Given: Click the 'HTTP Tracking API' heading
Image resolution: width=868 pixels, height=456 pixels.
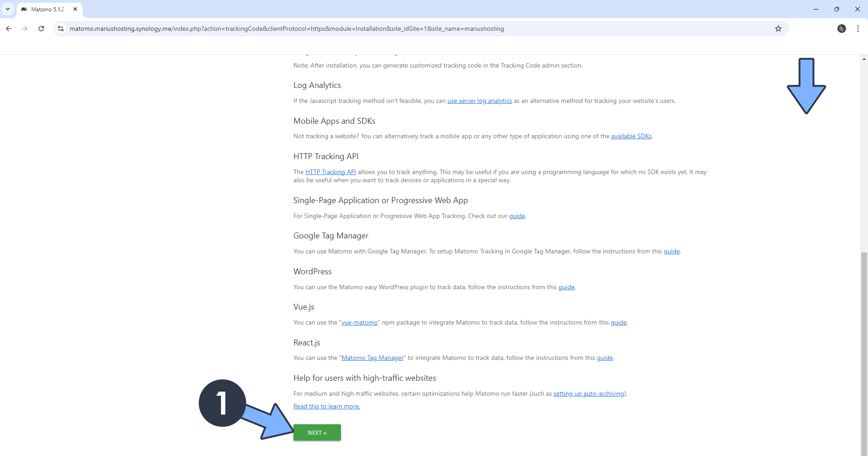Looking at the screenshot, I should click(326, 156).
